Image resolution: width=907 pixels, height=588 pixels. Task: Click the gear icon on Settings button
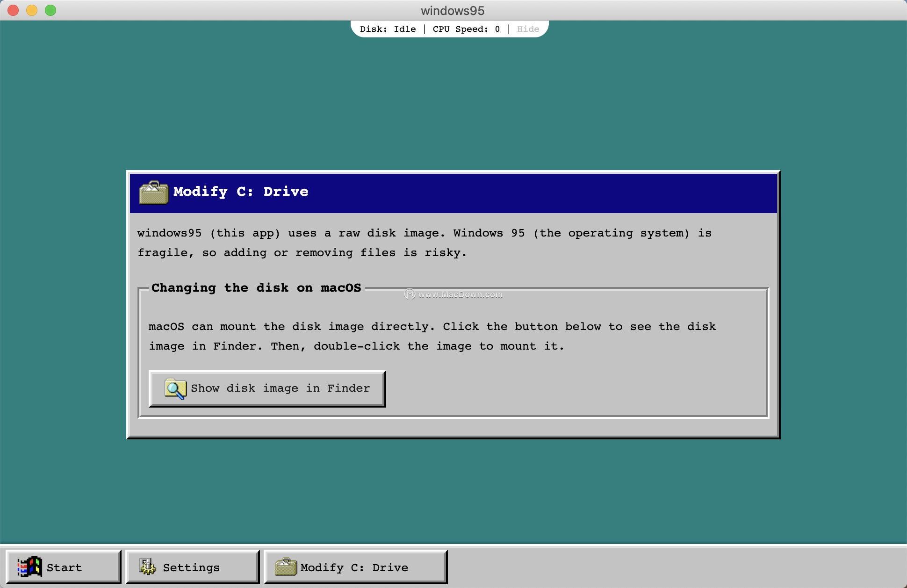(x=148, y=566)
